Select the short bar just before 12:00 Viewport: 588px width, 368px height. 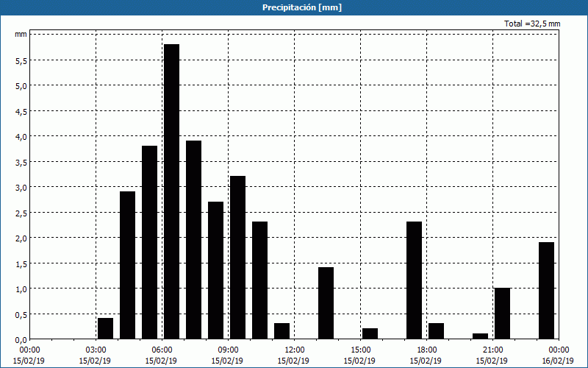282,330
